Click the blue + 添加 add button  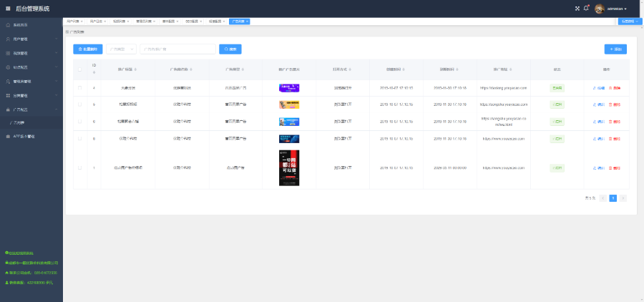coord(615,49)
